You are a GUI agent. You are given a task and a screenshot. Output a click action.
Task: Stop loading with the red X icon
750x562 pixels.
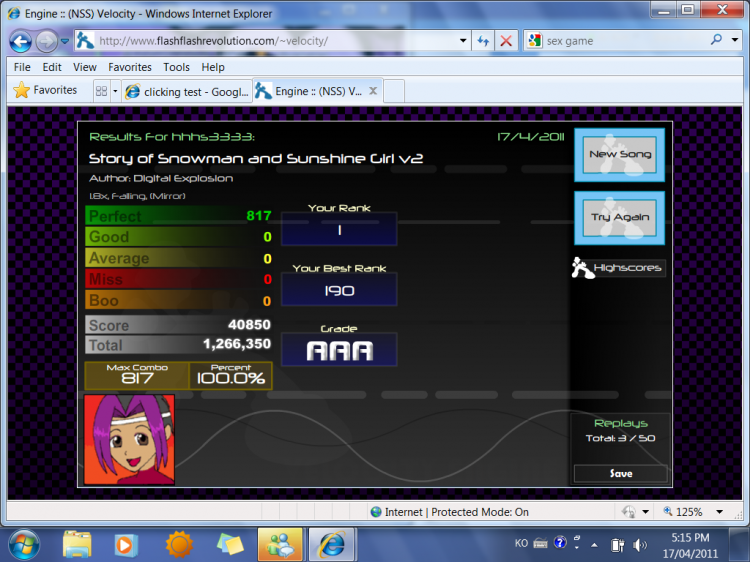506,41
